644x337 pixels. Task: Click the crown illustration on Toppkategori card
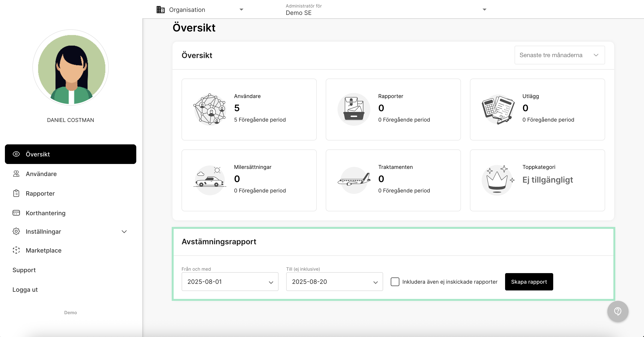(x=498, y=180)
